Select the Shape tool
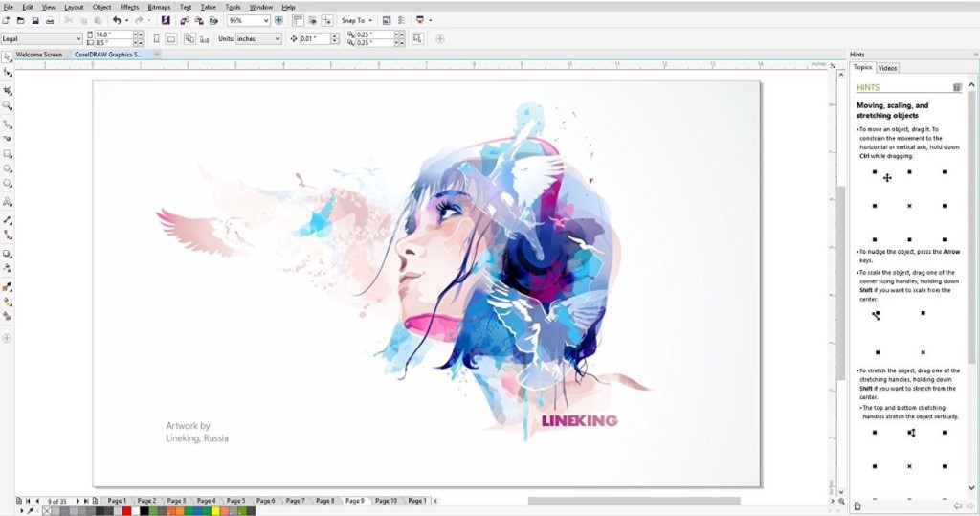This screenshot has width=980, height=516. coord(7,73)
